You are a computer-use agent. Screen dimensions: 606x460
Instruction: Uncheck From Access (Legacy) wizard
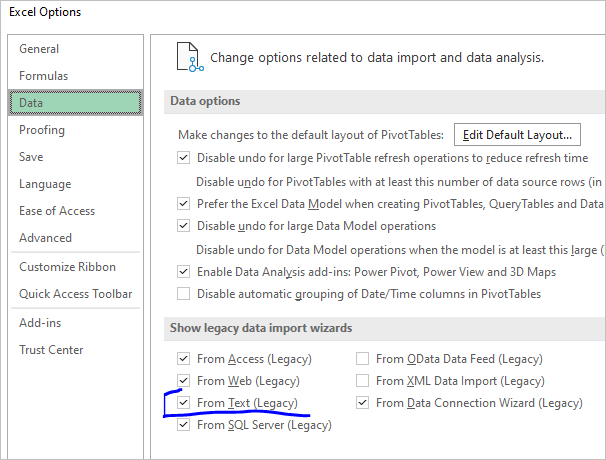click(x=183, y=358)
